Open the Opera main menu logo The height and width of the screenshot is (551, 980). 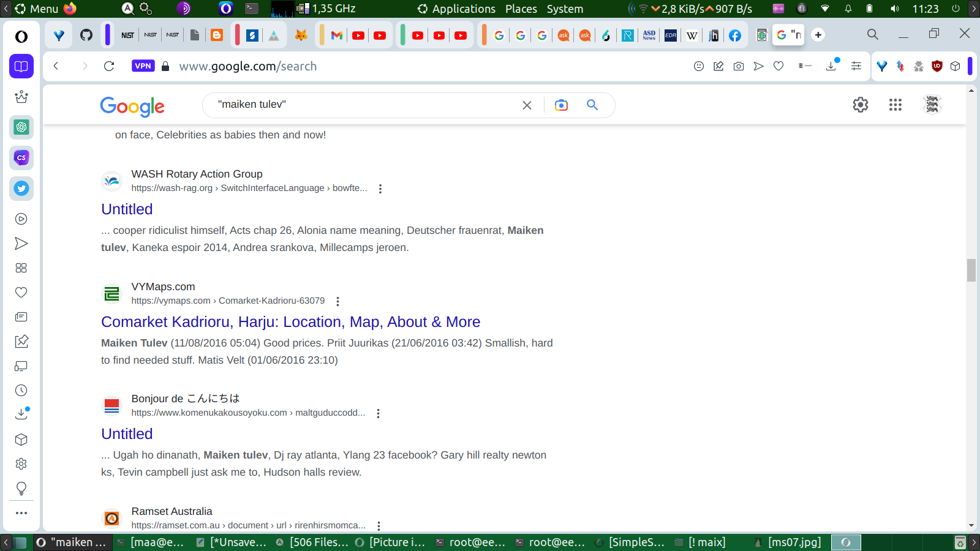[21, 37]
